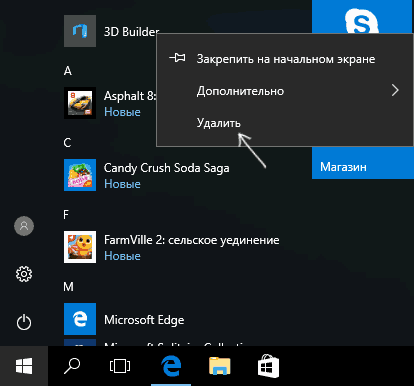Click the 'Microsoft Edge' text label
Viewport: 414px width, 386px height.
(144, 320)
